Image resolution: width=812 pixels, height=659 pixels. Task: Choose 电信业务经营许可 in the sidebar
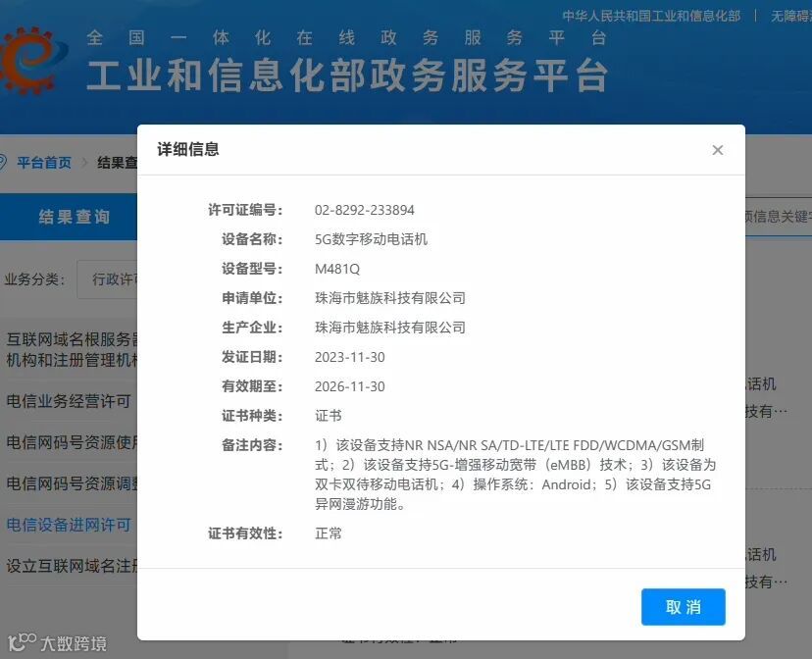(x=69, y=401)
